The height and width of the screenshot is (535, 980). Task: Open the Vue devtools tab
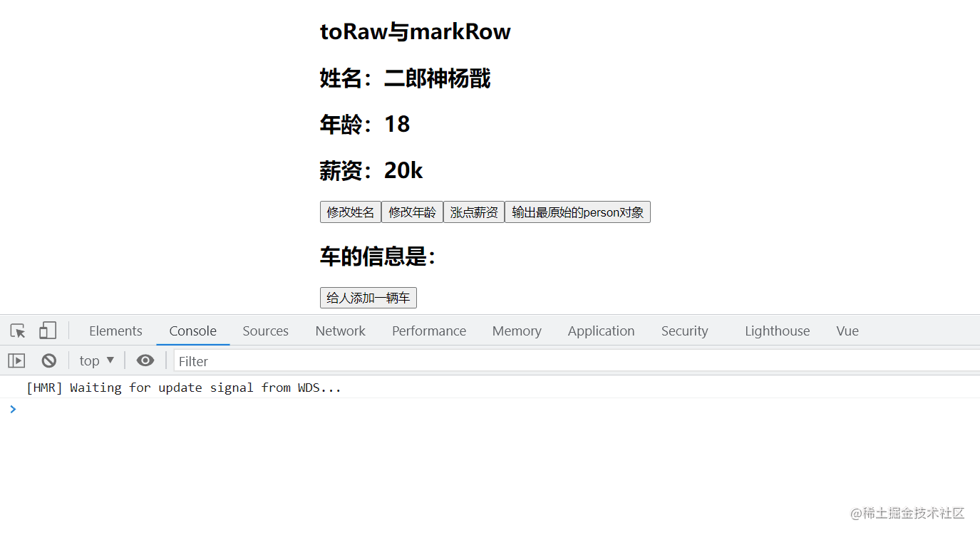847,331
